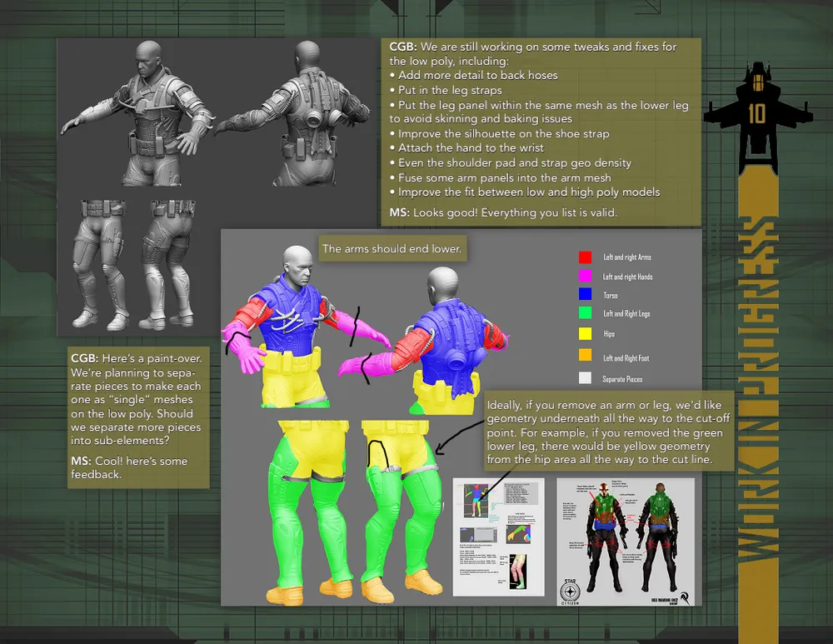Choose the green Left and Right Legs swatch
Image resolution: width=833 pixels, height=644 pixels.
[585, 313]
